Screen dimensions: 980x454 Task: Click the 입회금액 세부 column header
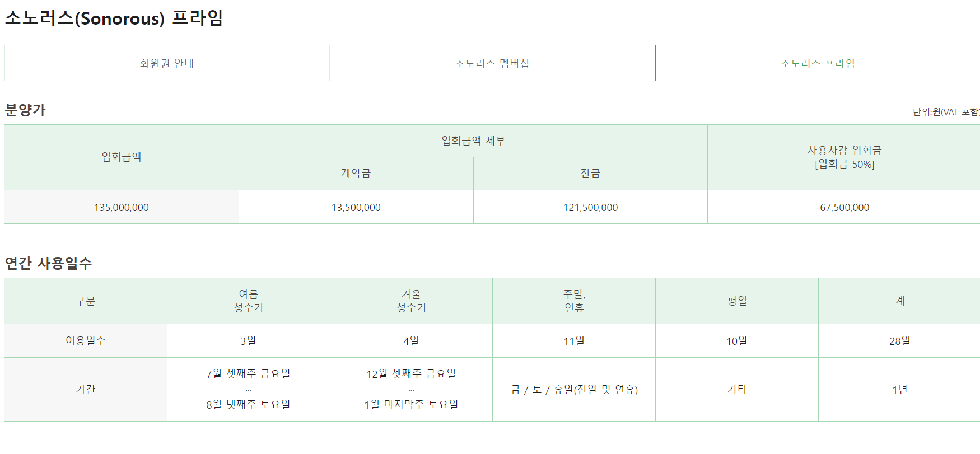(x=473, y=141)
